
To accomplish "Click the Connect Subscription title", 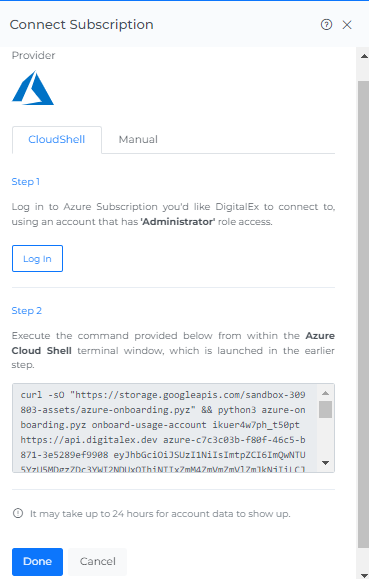I will [82, 25].
